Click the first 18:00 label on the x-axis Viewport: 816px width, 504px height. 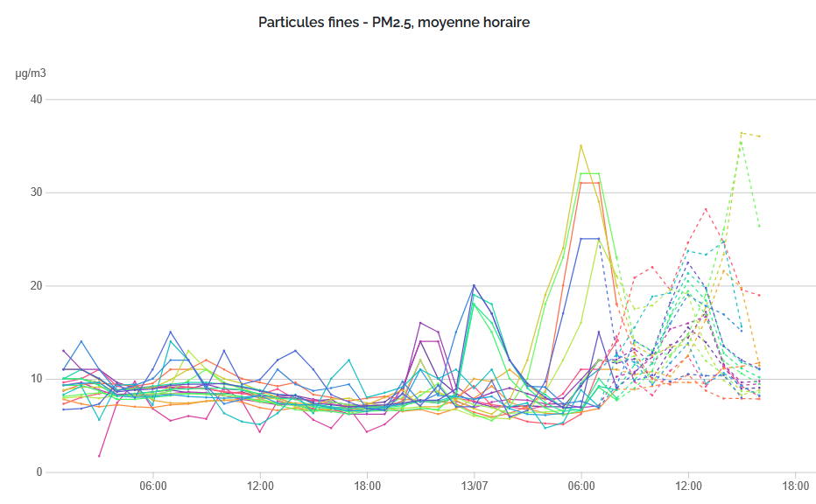(368, 486)
